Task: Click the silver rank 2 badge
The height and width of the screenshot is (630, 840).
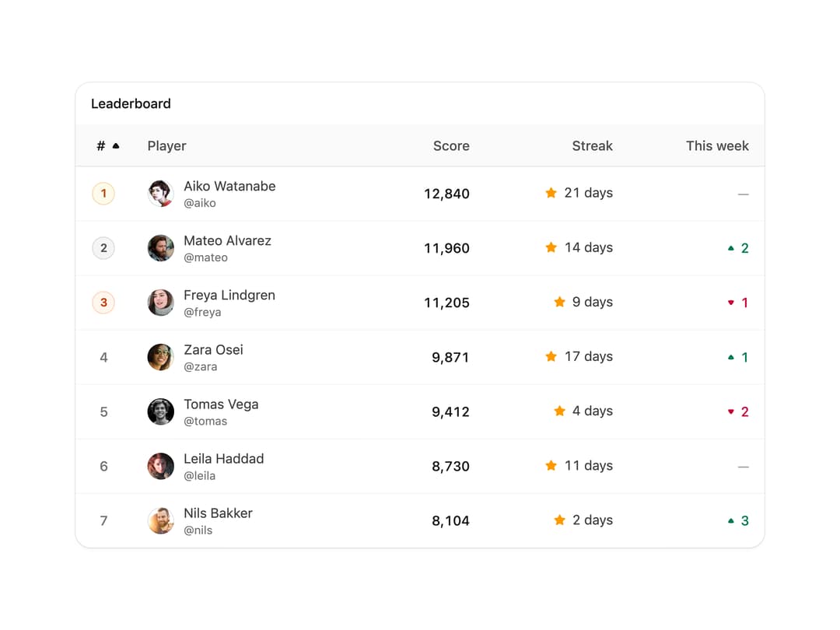Action: coord(103,248)
